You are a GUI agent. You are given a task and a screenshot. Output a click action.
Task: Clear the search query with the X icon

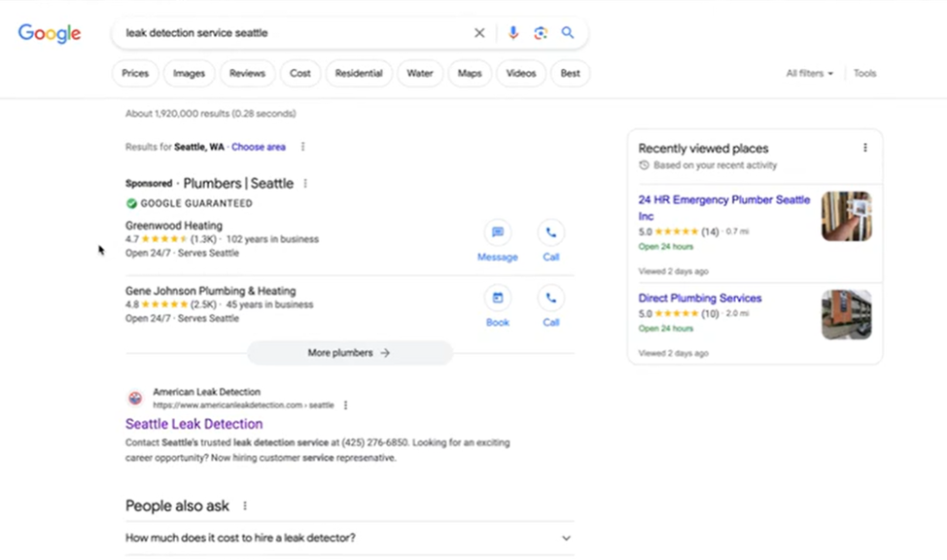pos(479,32)
